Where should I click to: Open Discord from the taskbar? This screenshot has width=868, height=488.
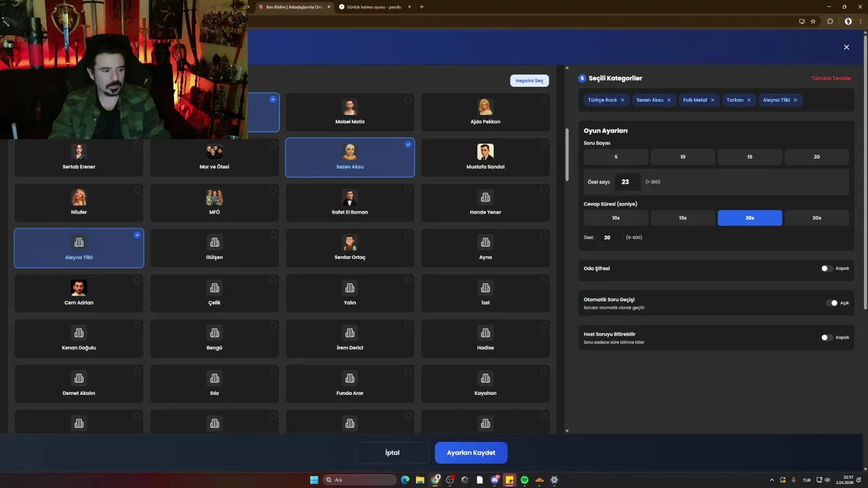tap(494, 480)
